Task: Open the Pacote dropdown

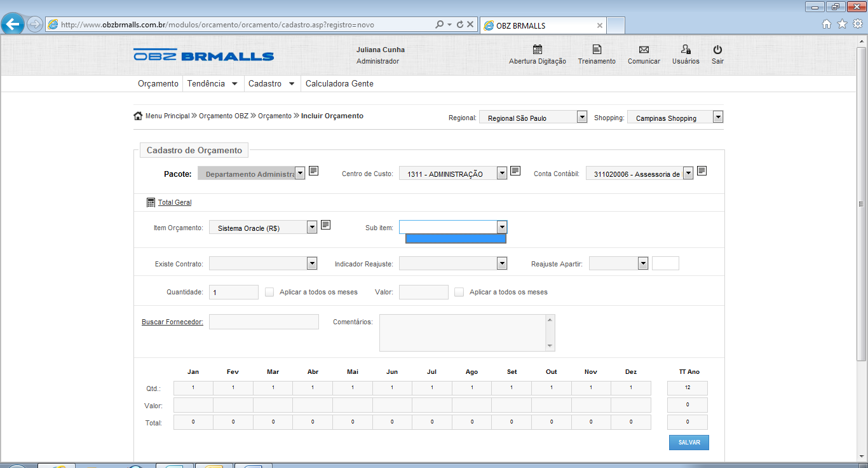Action: point(252,173)
